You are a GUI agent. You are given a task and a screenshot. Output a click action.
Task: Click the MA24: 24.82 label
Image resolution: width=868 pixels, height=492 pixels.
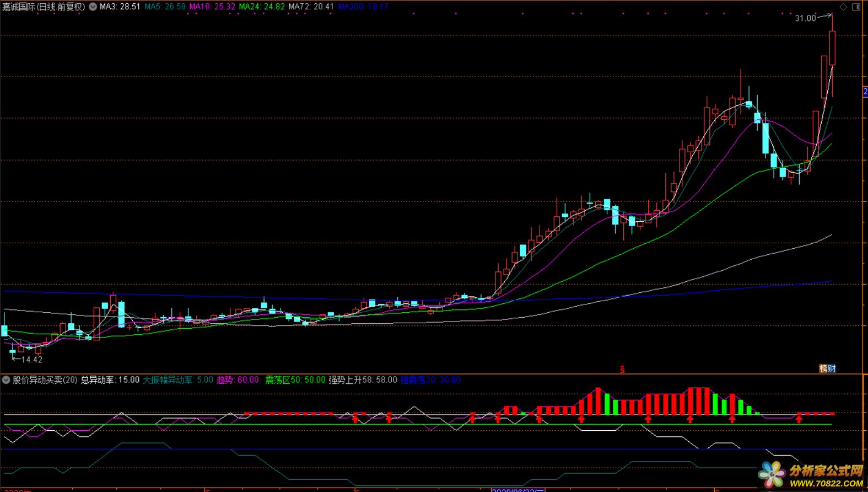click(262, 7)
